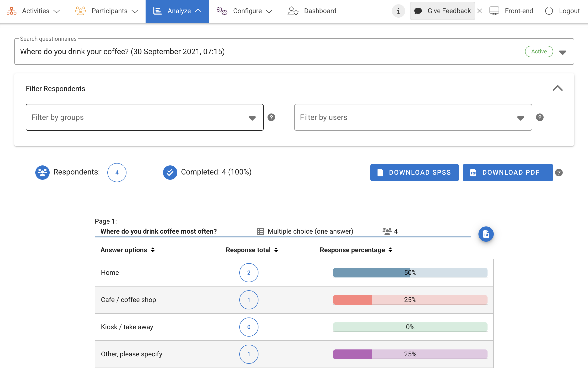The height and width of the screenshot is (379, 588).
Task: Click help icon next to users filter
Action: click(x=540, y=117)
